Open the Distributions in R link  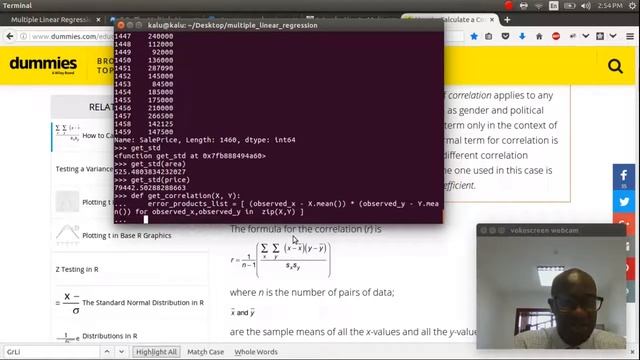coord(110,336)
